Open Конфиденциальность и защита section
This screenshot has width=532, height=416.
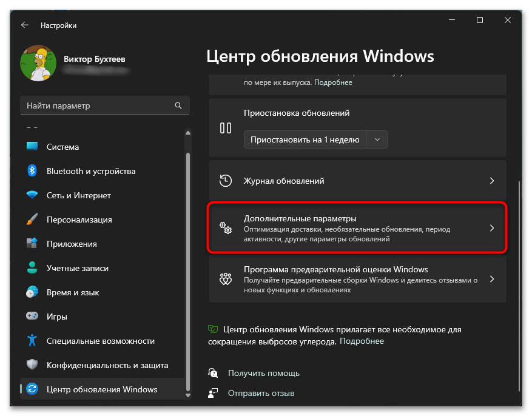pyautogui.click(x=103, y=365)
